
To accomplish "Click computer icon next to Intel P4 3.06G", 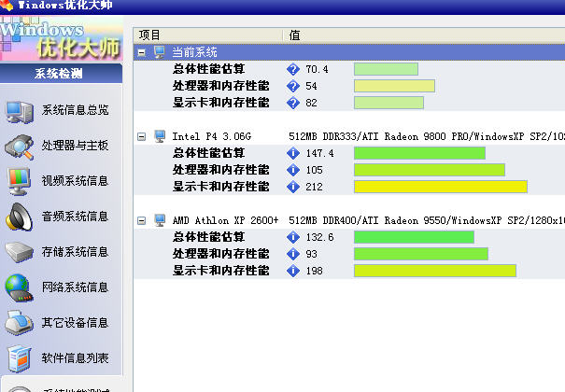I will pos(160,136).
